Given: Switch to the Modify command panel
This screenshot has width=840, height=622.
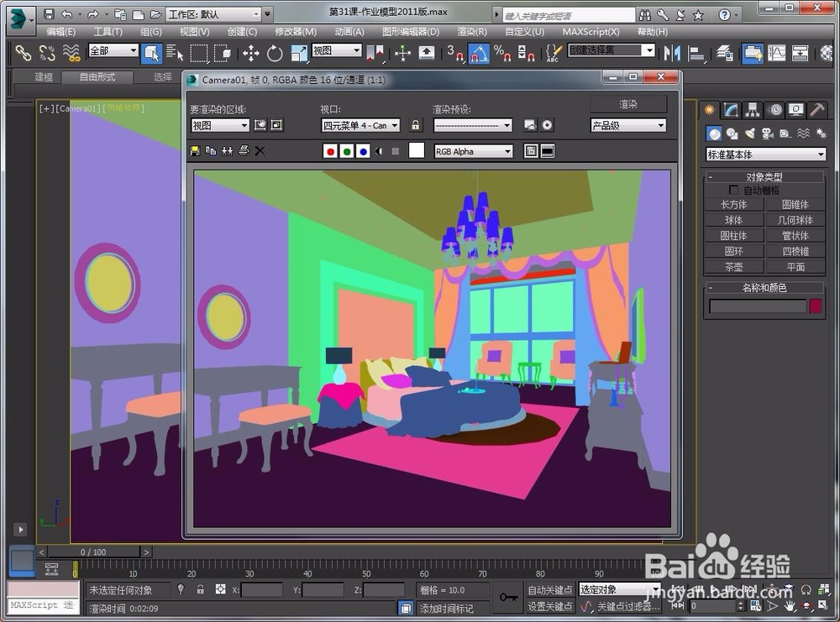Looking at the screenshot, I should (731, 110).
